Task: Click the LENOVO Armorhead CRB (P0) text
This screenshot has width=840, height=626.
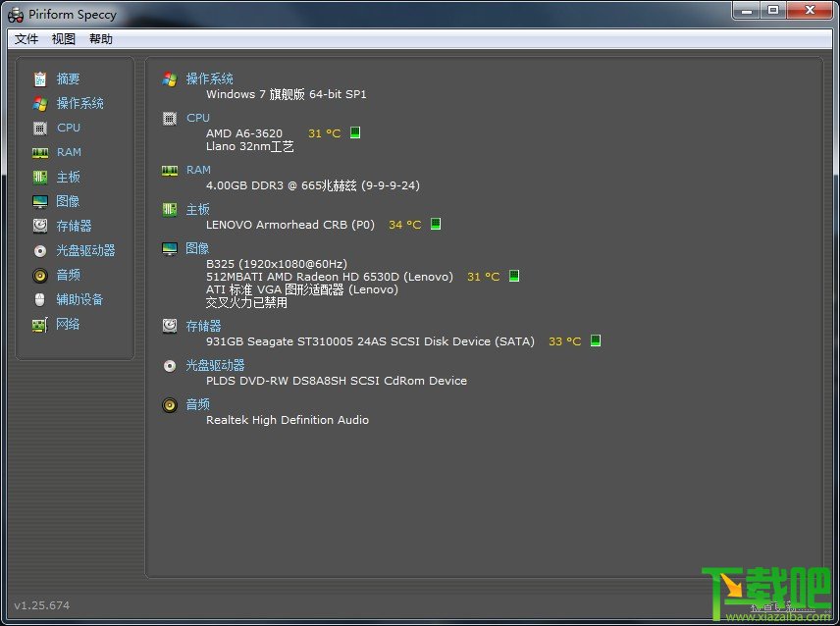Action: coord(290,225)
